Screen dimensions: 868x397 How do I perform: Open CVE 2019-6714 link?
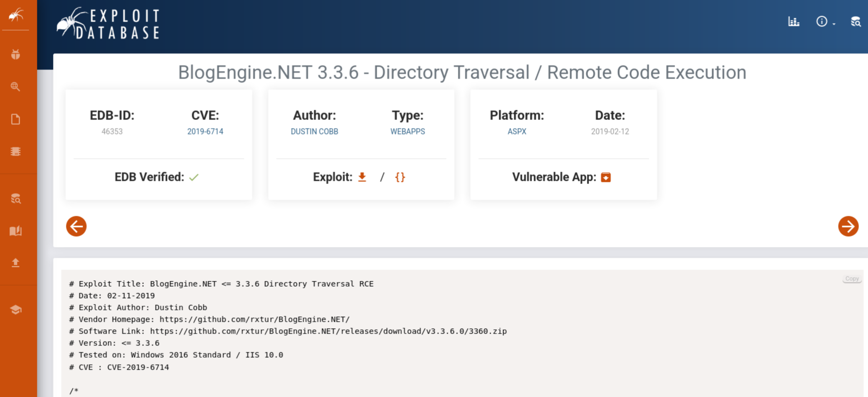[x=205, y=131]
